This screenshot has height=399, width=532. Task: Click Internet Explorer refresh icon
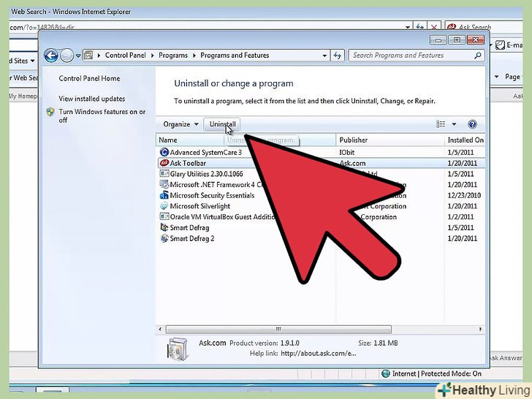420,27
